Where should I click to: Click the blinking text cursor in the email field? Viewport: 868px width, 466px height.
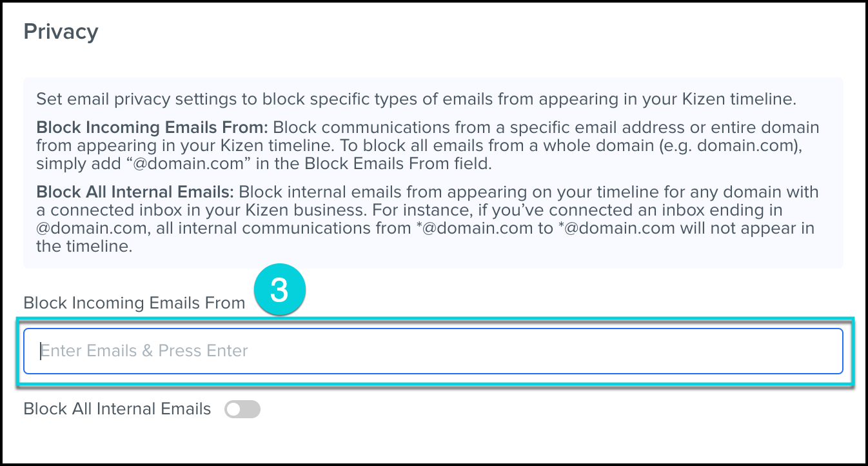(41, 351)
